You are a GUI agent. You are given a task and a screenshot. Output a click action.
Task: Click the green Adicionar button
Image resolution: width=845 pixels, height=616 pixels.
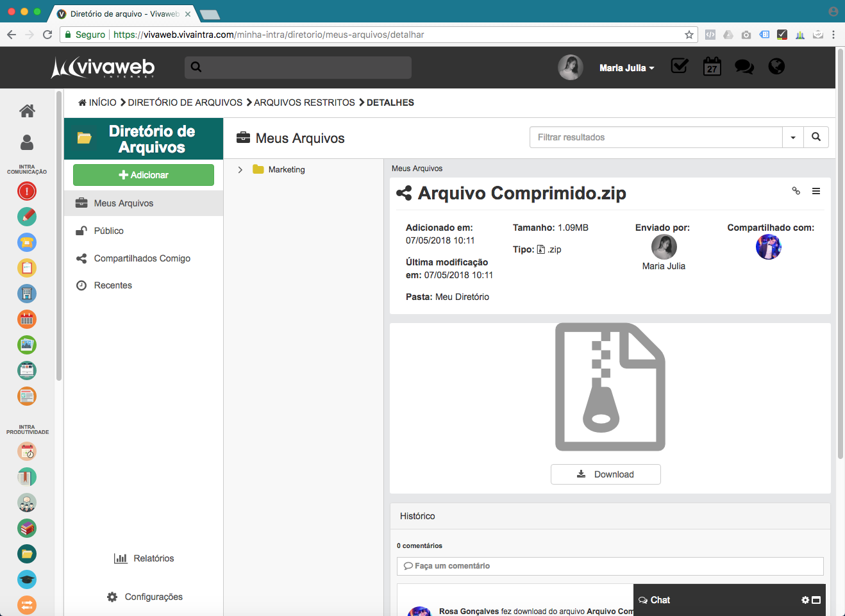[144, 175]
